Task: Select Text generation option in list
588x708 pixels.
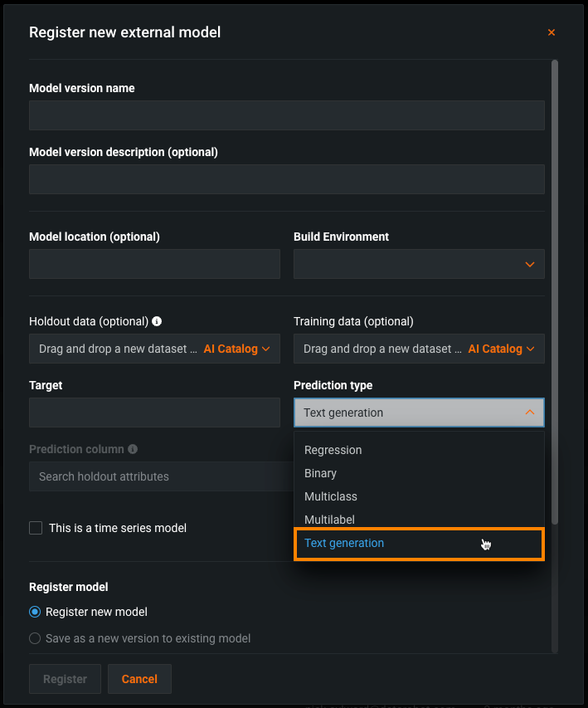Action: 344,543
